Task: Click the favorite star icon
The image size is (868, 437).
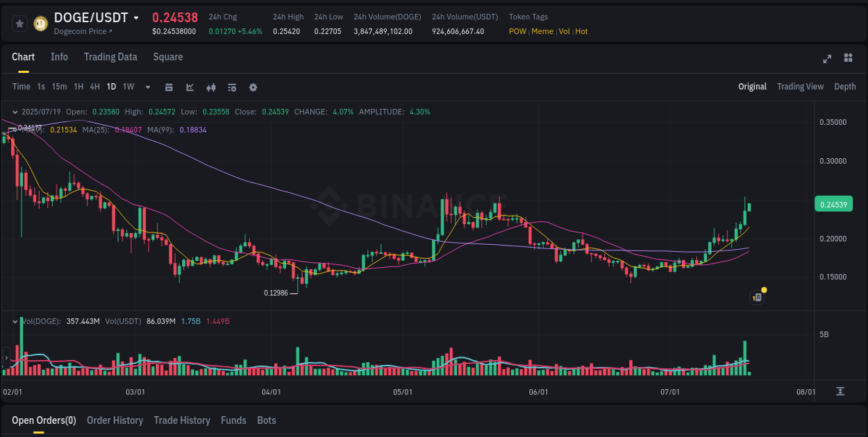Action: click(20, 23)
